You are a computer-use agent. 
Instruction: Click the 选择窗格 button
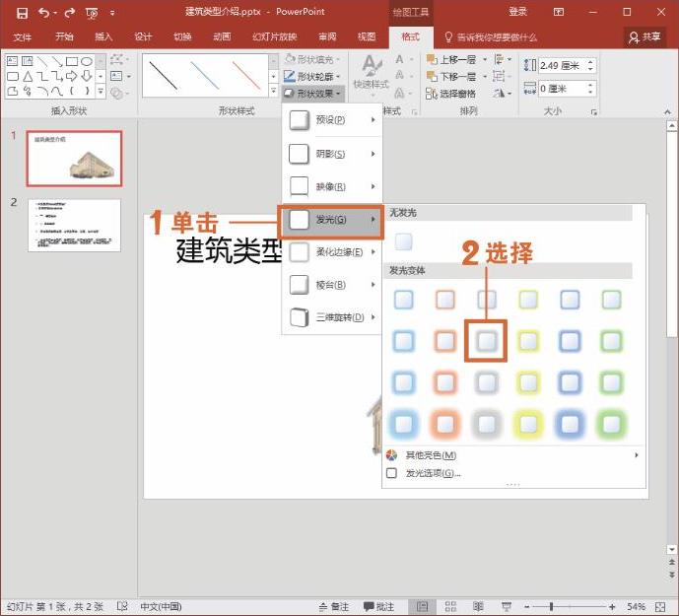click(450, 93)
